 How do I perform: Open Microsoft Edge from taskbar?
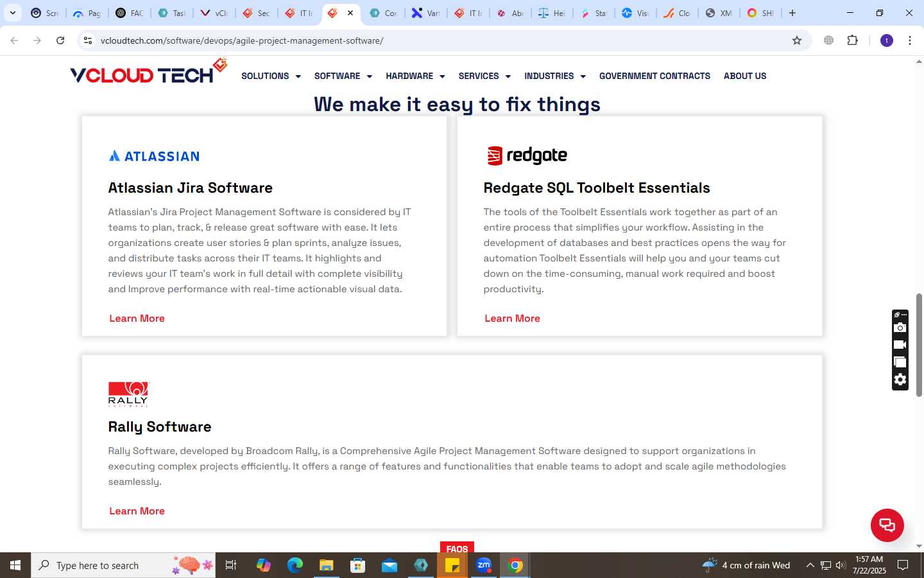[295, 565]
